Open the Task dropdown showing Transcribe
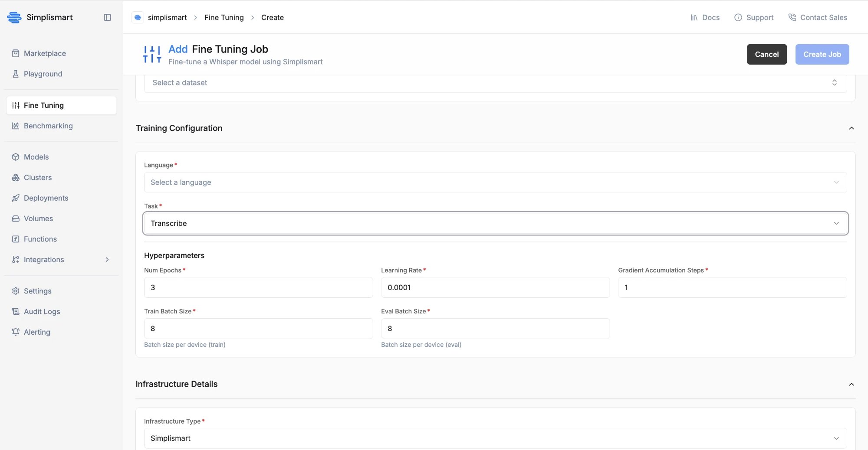Screen dimensions: 868x450 [x=495, y=223]
